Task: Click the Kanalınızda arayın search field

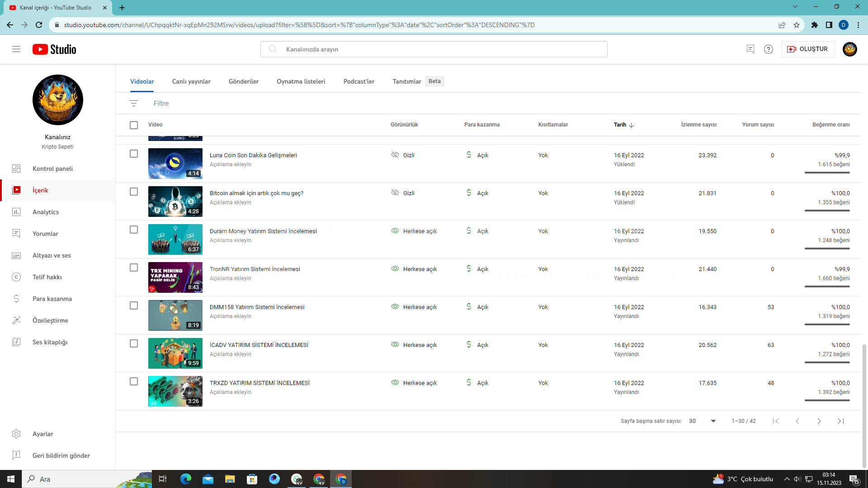Action: point(434,49)
